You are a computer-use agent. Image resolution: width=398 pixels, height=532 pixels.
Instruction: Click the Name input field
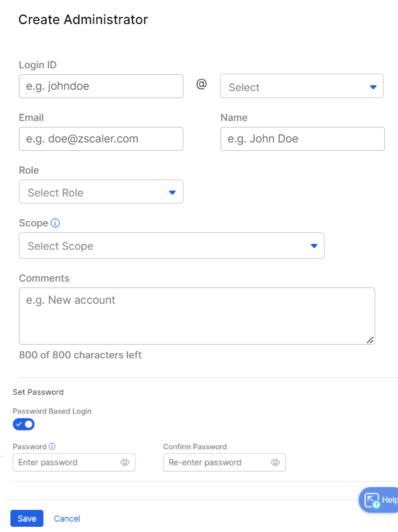coord(302,139)
